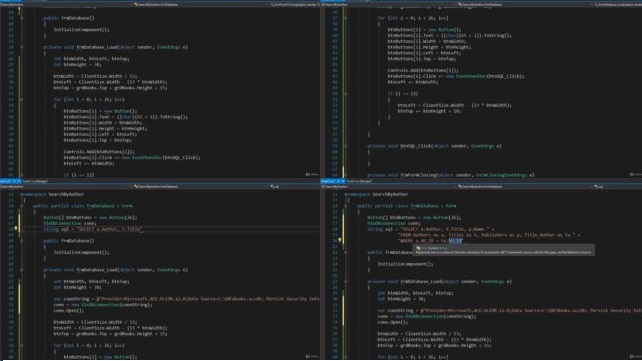Click btnHeight = 30 line in top-left pane
The width and height of the screenshot is (642, 361).
(77, 65)
